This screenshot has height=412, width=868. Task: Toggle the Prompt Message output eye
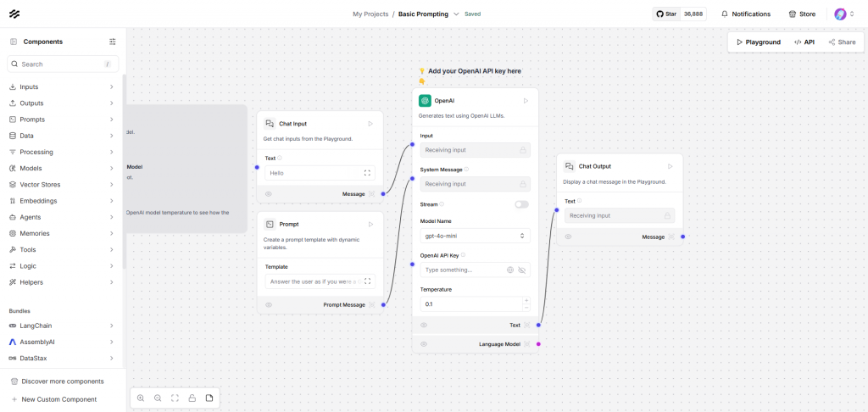pyautogui.click(x=269, y=305)
